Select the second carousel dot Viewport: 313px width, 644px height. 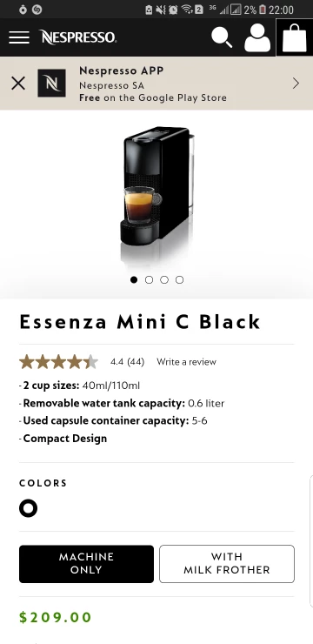pyautogui.click(x=149, y=279)
